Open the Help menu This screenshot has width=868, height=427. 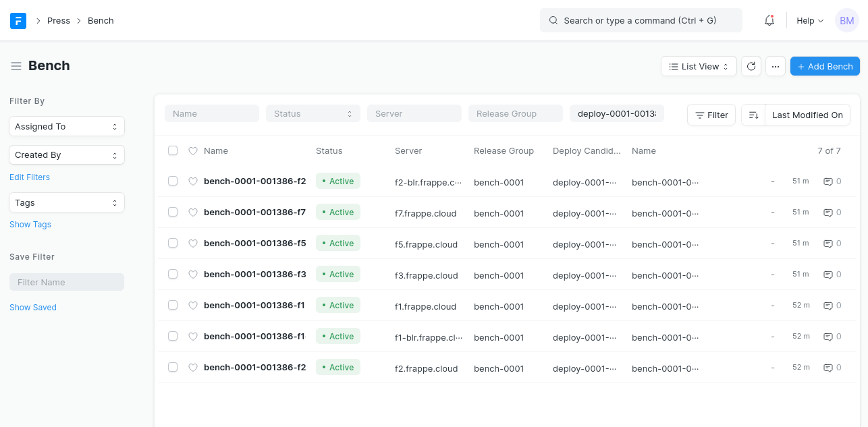[809, 21]
